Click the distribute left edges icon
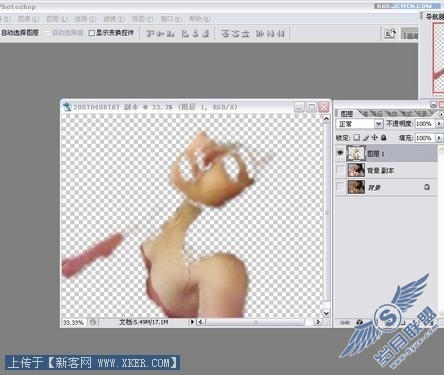444x375 pixels. [x=260, y=33]
